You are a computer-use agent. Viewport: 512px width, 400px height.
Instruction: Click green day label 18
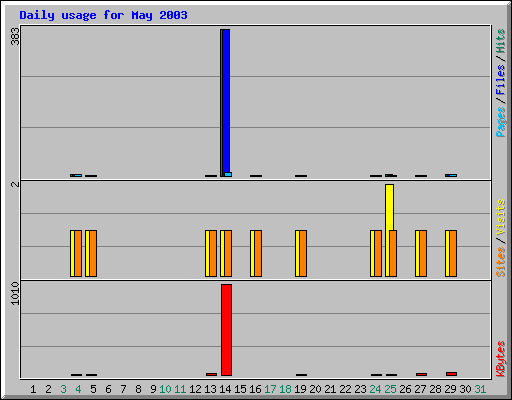point(285,389)
